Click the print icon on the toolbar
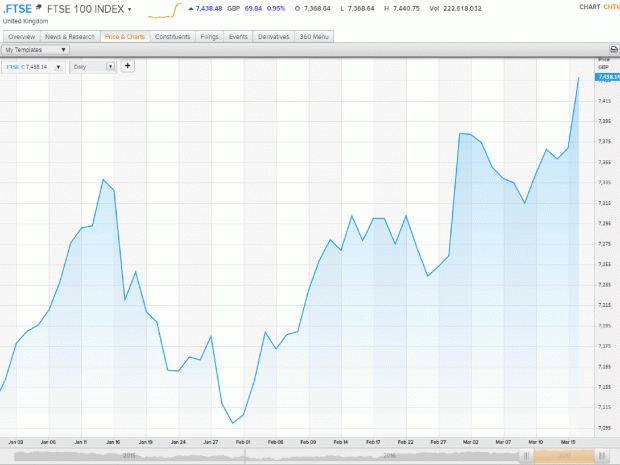 614,50
